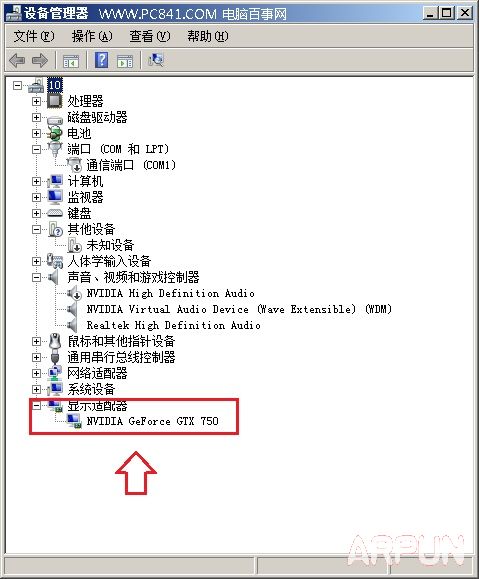This screenshot has width=479, height=579.
Task: Select the unknown device (未知设备) icon
Action: pos(74,245)
